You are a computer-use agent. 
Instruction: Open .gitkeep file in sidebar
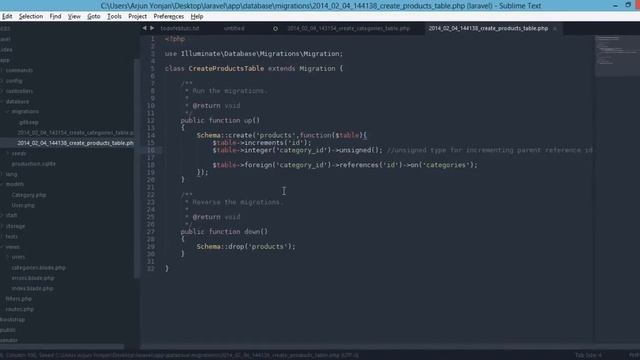point(28,122)
